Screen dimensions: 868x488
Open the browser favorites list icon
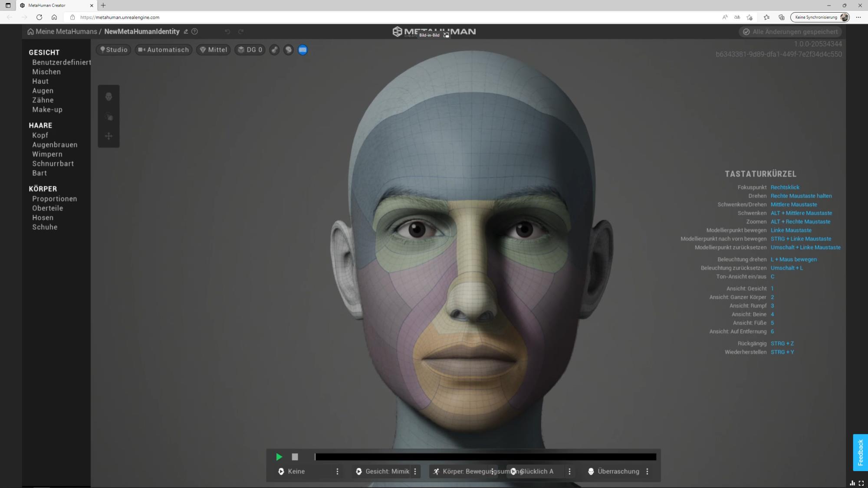point(767,17)
